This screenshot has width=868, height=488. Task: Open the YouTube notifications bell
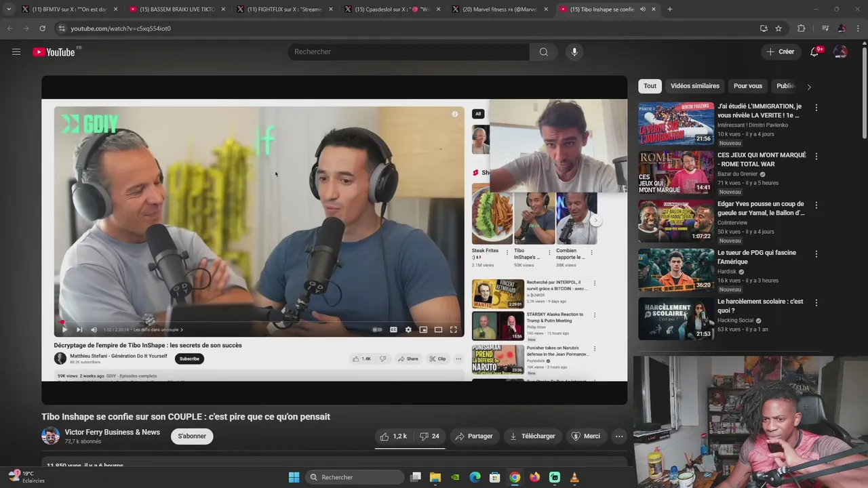click(815, 52)
